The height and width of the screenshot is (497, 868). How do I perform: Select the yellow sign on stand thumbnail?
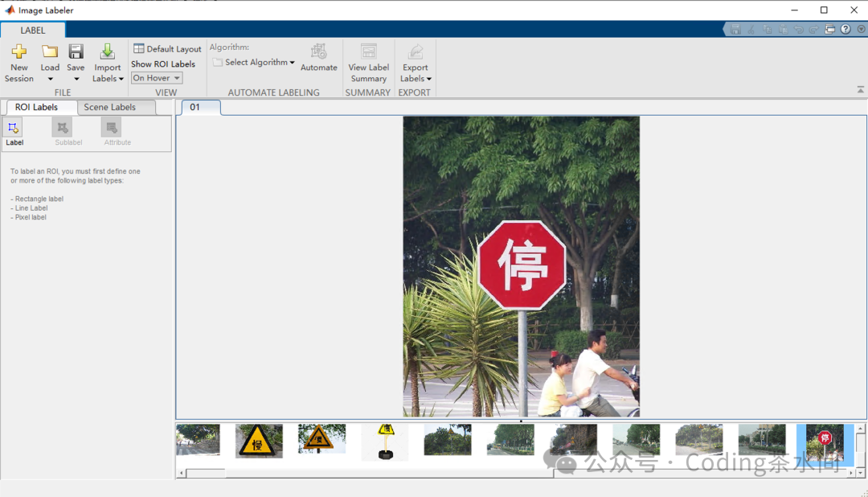point(385,442)
